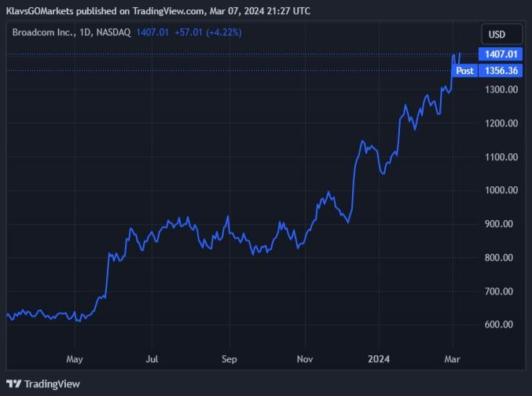532x396 pixels.
Task: Select the Sep marker on the time axis
Action: coord(229,358)
